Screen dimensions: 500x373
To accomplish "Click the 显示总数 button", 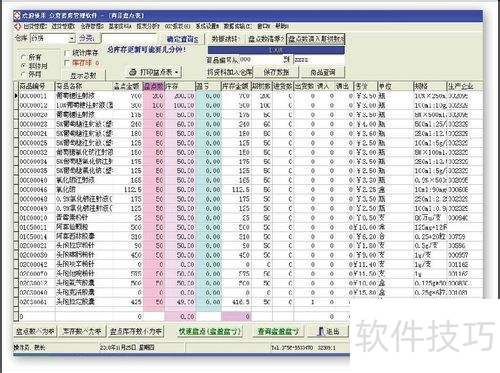I will 83,75.
